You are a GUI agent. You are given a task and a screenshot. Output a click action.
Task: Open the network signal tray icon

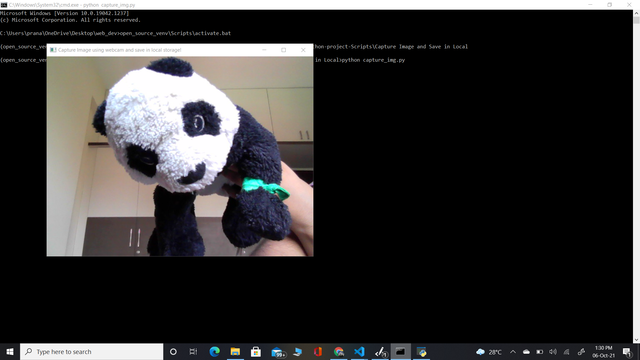click(x=567, y=352)
